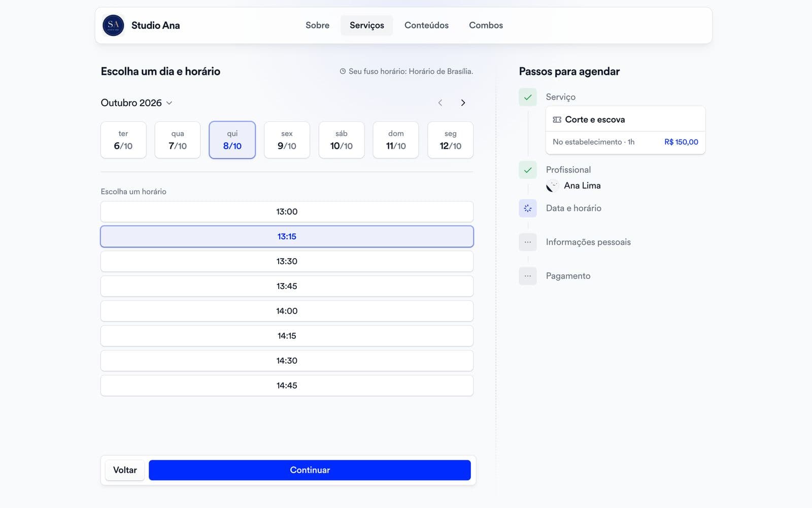Click the R$ 150,00 price
The image size is (812, 508).
(x=681, y=142)
